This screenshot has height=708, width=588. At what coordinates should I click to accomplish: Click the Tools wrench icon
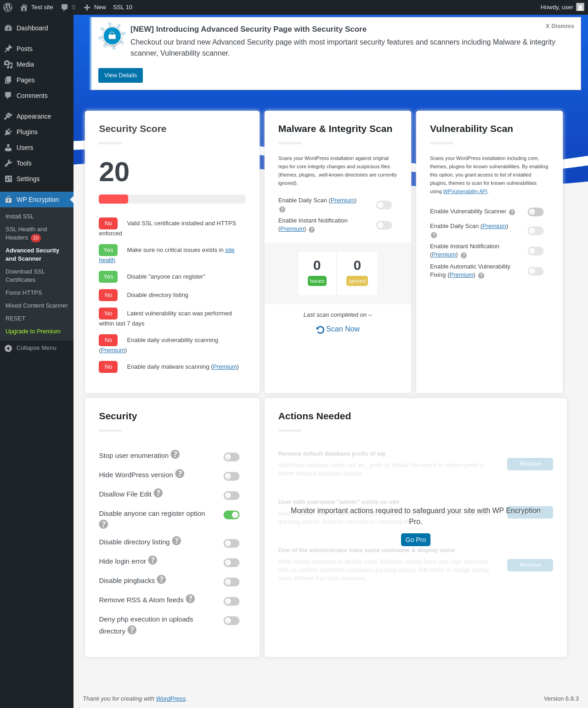point(8,163)
